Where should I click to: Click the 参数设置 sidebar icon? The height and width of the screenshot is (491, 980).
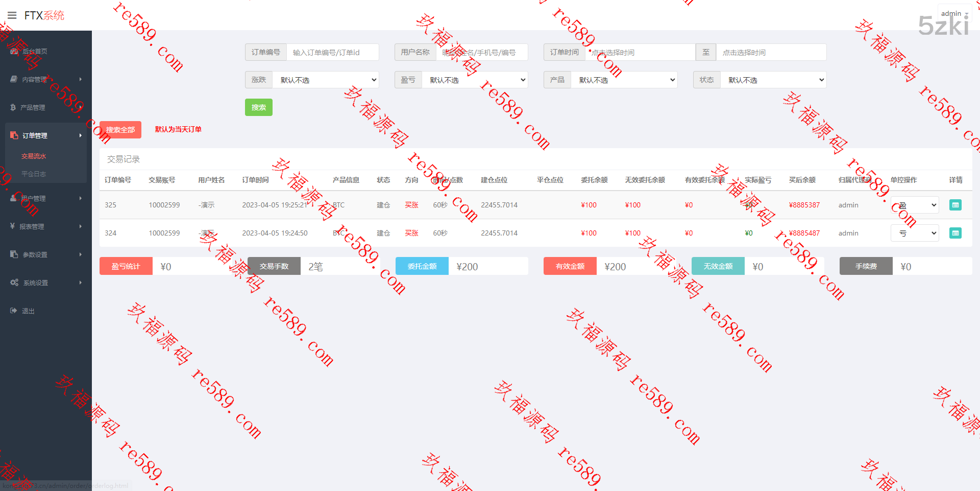14,254
